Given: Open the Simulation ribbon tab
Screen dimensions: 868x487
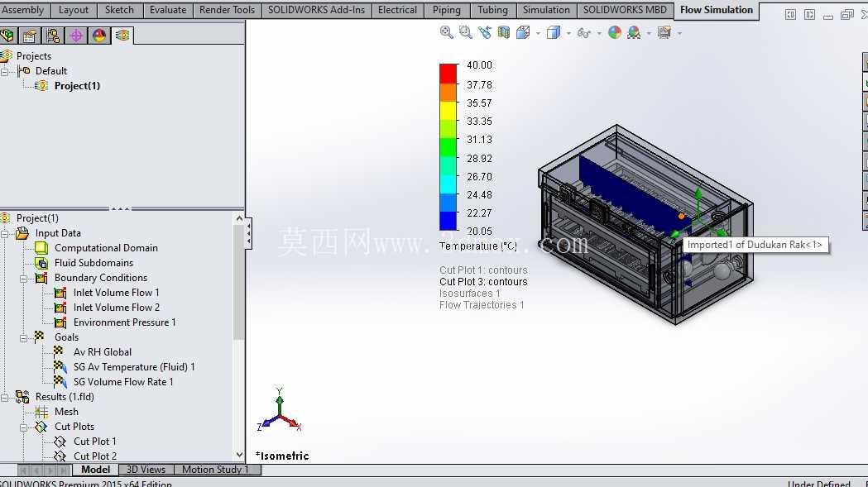Looking at the screenshot, I should pos(546,10).
